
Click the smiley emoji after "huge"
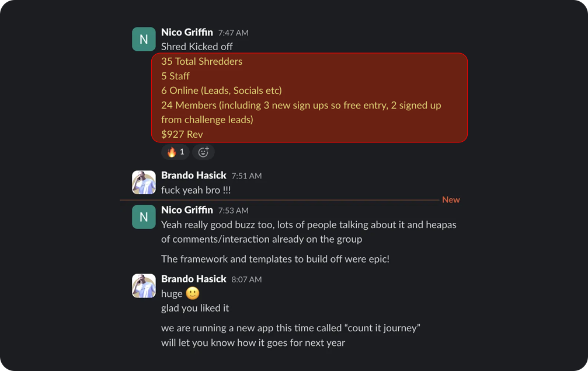click(192, 293)
